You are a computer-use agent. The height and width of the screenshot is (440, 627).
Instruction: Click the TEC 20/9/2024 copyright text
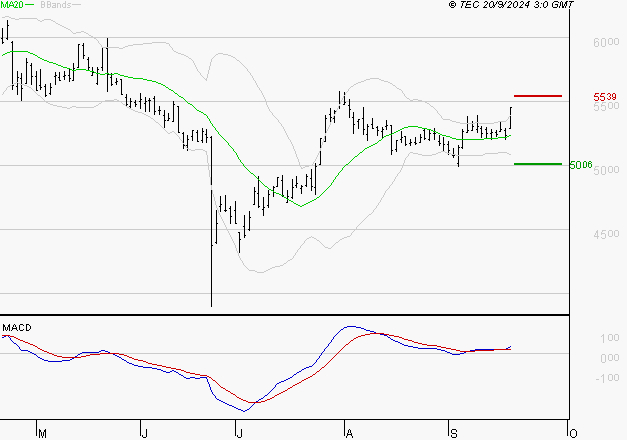click(x=511, y=4)
